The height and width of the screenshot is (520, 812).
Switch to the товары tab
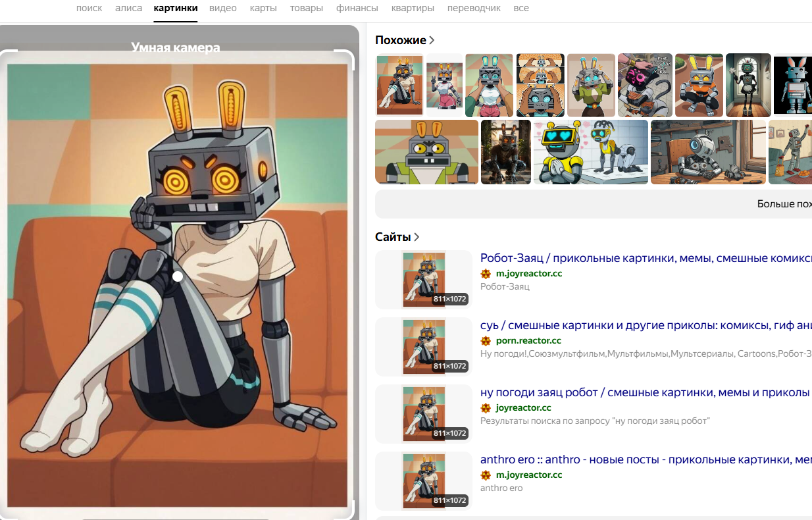coord(307,9)
